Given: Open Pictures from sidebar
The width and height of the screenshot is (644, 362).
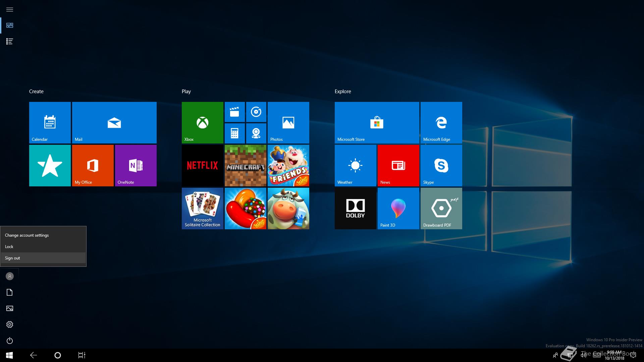Looking at the screenshot, I should (10, 308).
